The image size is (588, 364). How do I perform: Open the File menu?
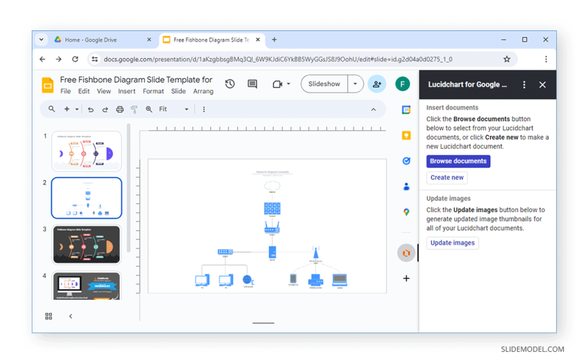(66, 91)
